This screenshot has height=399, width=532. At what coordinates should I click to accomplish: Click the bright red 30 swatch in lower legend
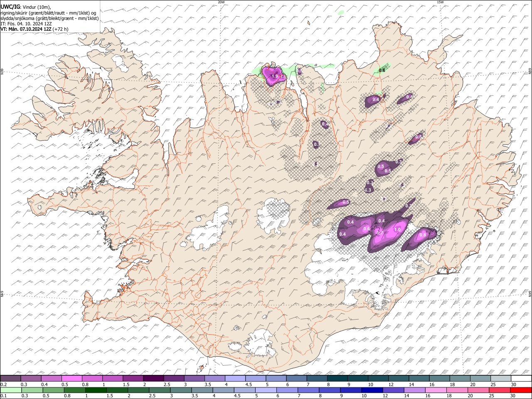pyautogui.click(x=521, y=390)
